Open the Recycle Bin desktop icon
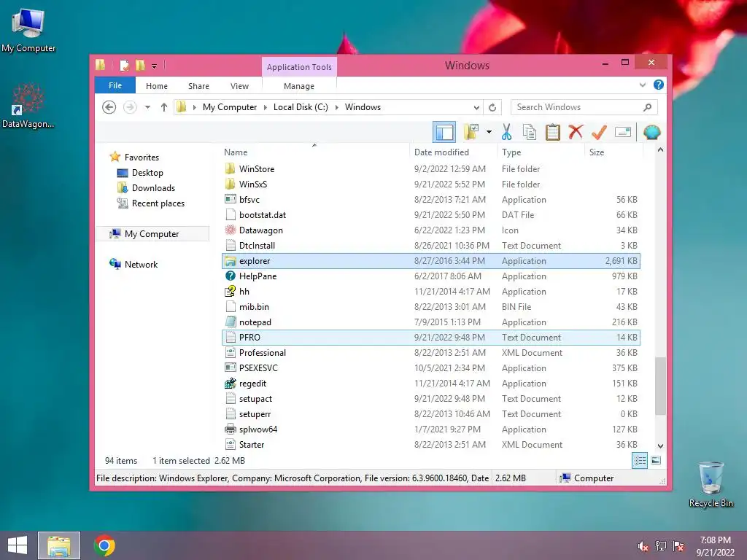The image size is (747, 560). 711,484
